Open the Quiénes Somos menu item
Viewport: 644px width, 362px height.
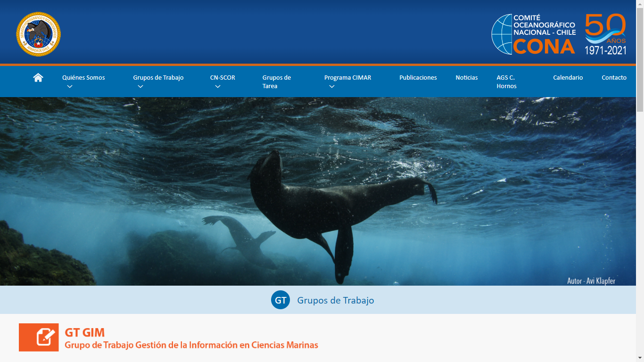pyautogui.click(x=83, y=78)
